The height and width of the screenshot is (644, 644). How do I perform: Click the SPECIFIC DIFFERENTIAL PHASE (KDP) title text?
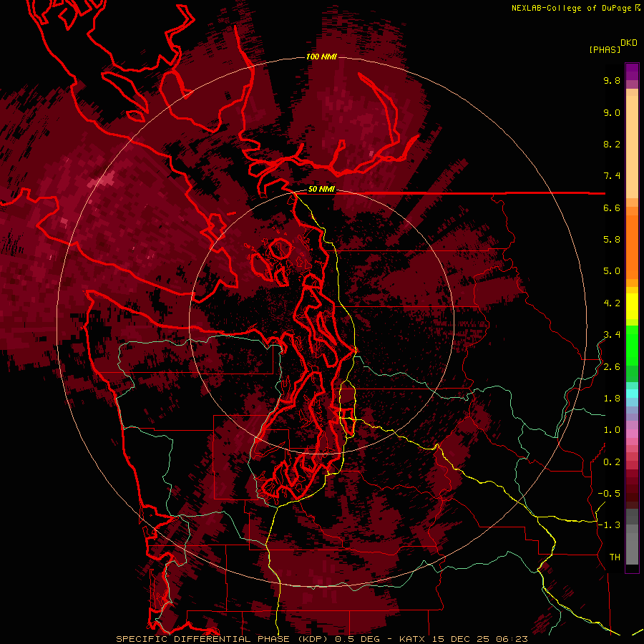click(x=223, y=639)
